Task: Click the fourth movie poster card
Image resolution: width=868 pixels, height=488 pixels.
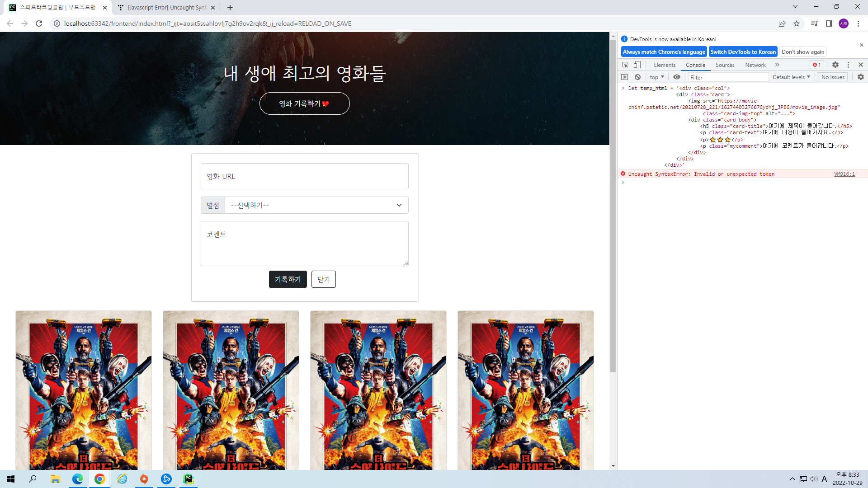Action: [526, 390]
